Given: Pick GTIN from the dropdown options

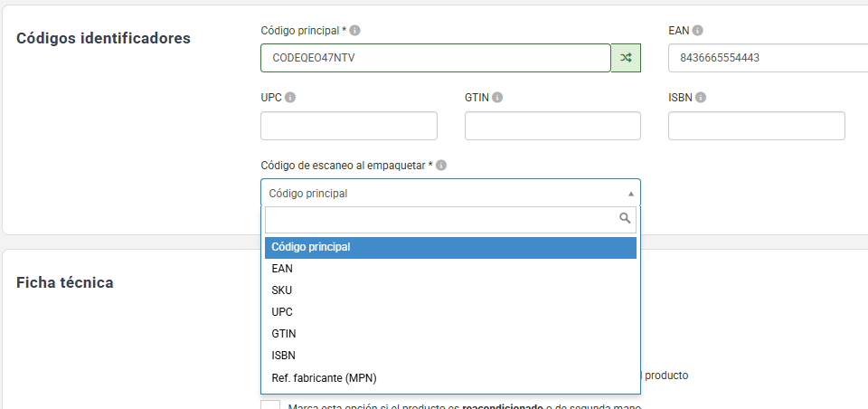Looking at the screenshot, I should pos(284,334).
